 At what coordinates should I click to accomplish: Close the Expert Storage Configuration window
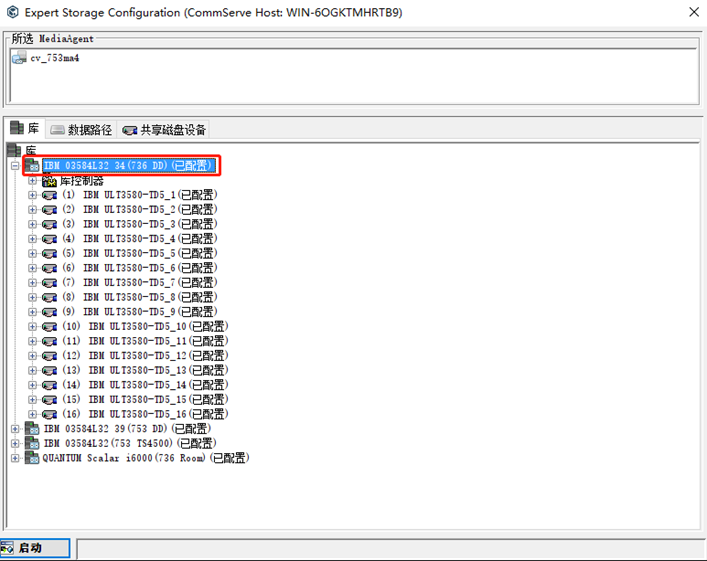(x=694, y=12)
